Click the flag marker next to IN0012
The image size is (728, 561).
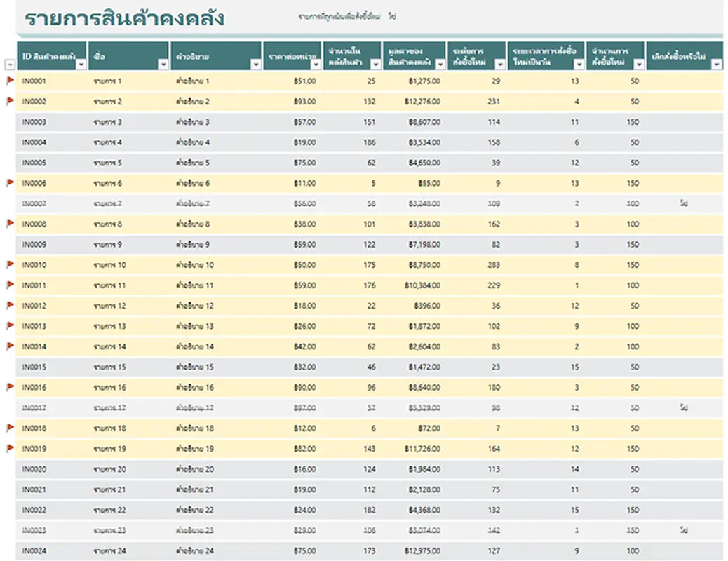[10, 306]
